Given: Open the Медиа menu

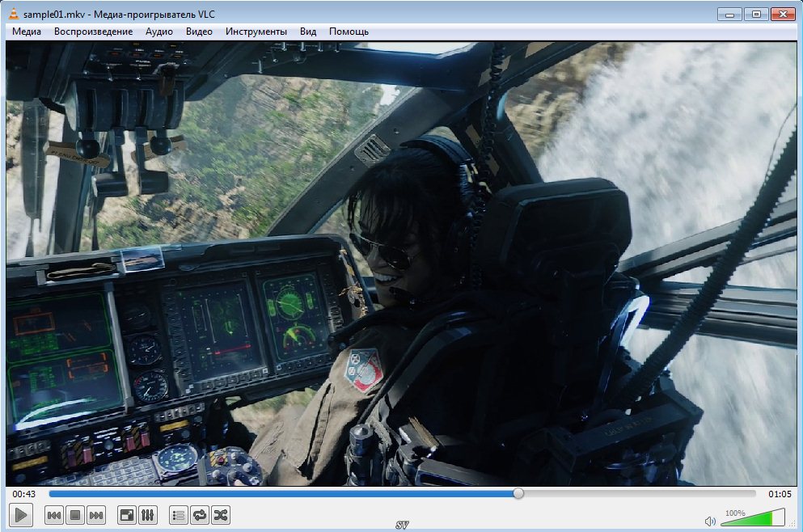Looking at the screenshot, I should click(x=27, y=32).
